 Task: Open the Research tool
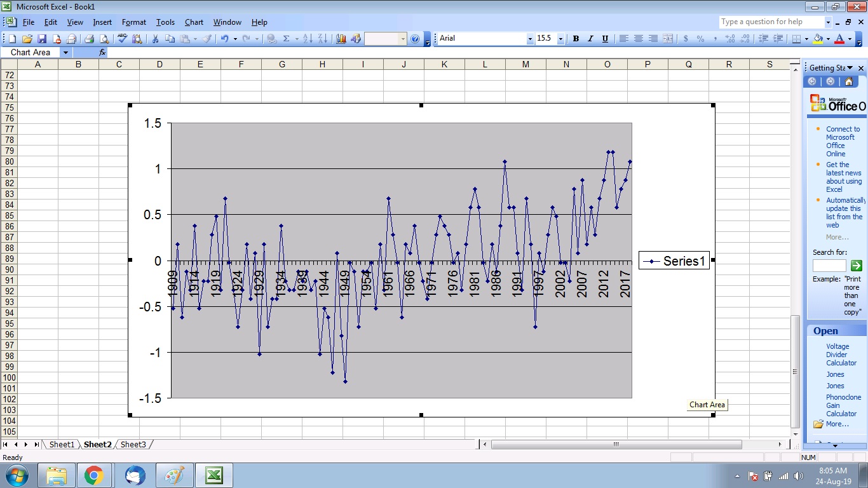(x=137, y=39)
